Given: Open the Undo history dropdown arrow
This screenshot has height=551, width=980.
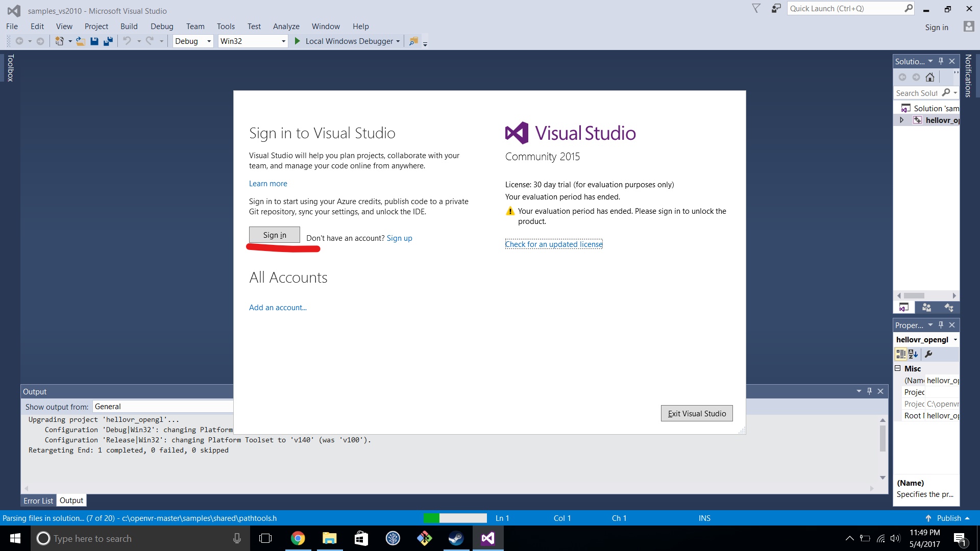Looking at the screenshot, I should point(139,41).
